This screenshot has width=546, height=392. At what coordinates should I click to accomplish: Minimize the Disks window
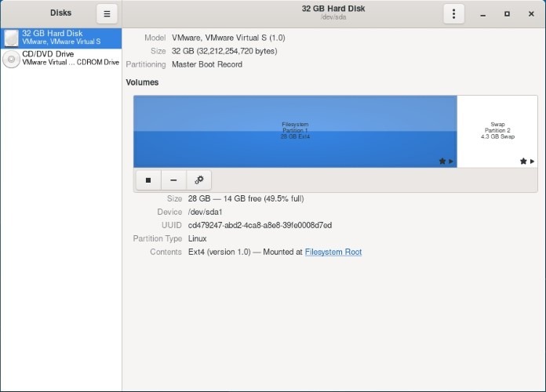(x=484, y=13)
